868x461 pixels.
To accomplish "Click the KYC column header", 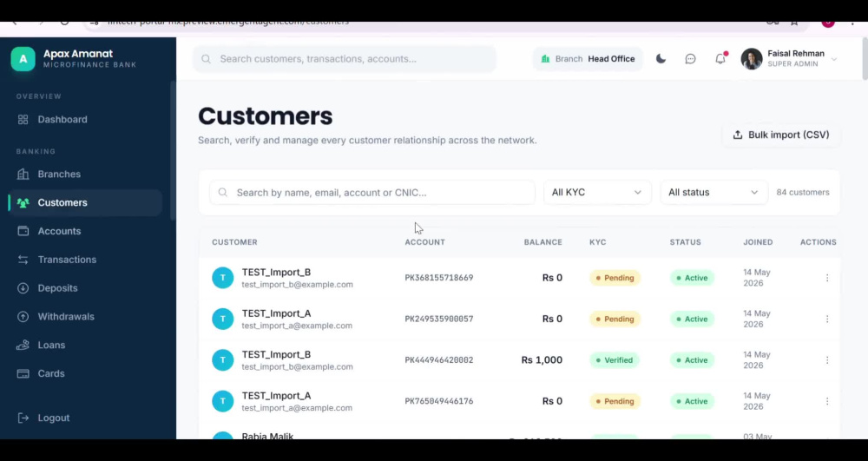I will (x=598, y=242).
